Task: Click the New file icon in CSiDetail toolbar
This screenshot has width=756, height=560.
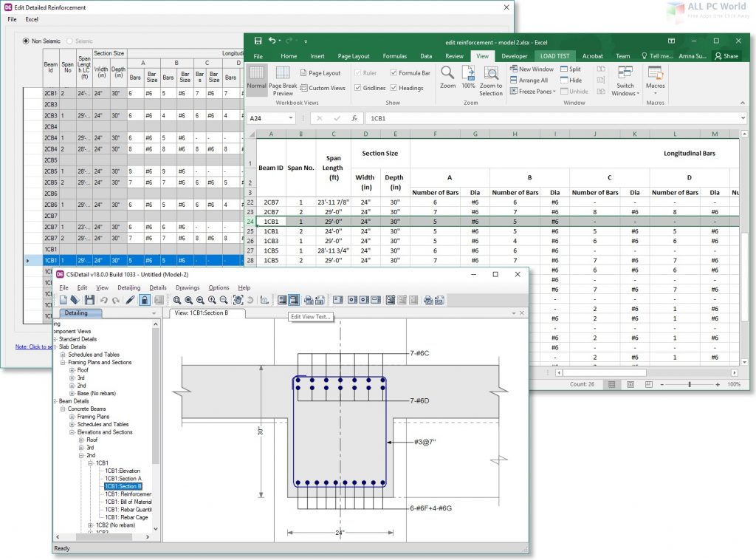Action: 63,300
